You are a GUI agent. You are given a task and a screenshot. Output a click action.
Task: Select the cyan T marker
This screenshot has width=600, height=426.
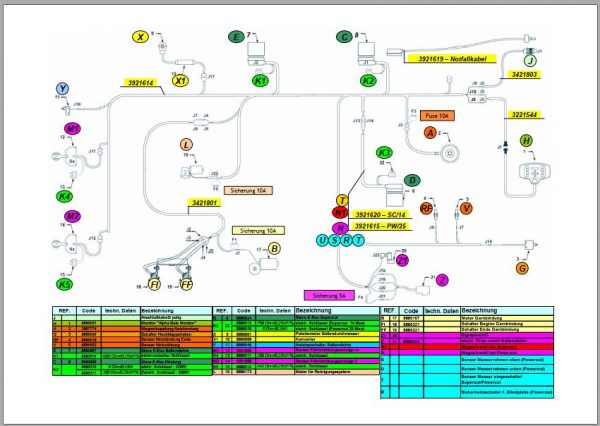(358, 240)
